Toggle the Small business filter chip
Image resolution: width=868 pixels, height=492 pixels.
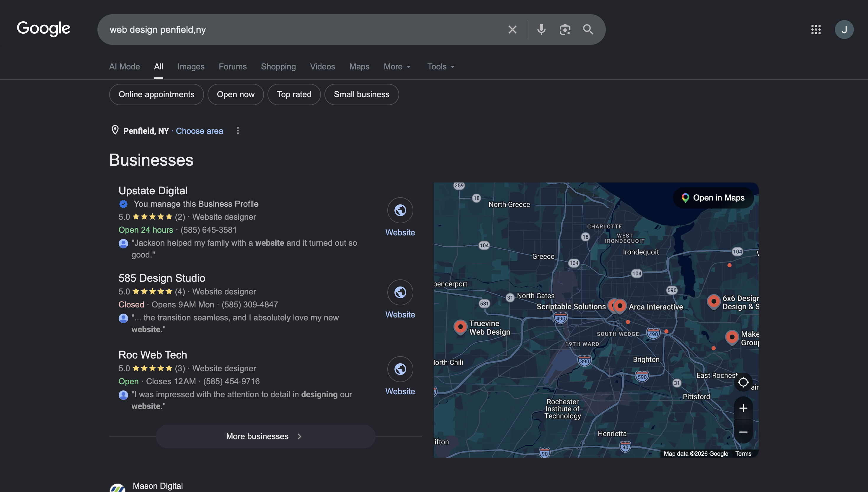[361, 94]
